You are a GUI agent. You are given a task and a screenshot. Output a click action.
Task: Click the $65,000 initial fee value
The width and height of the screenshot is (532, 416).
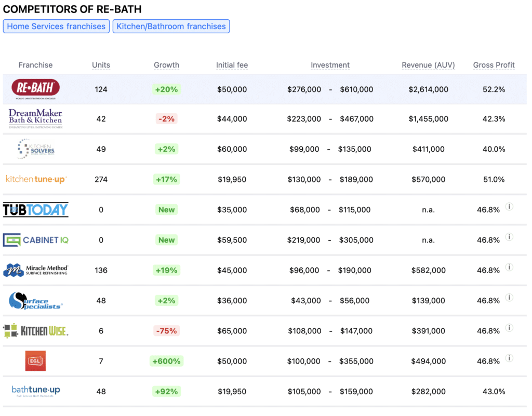pos(232,331)
